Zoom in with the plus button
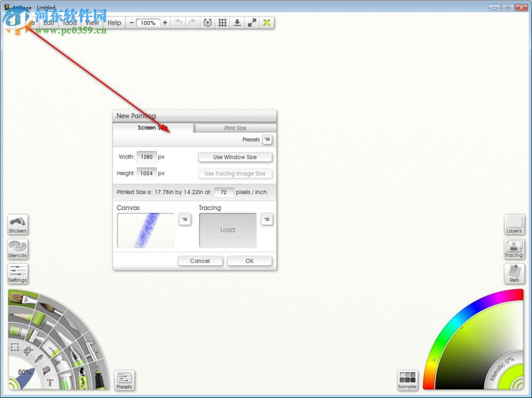The height and width of the screenshot is (398, 532). tap(165, 23)
